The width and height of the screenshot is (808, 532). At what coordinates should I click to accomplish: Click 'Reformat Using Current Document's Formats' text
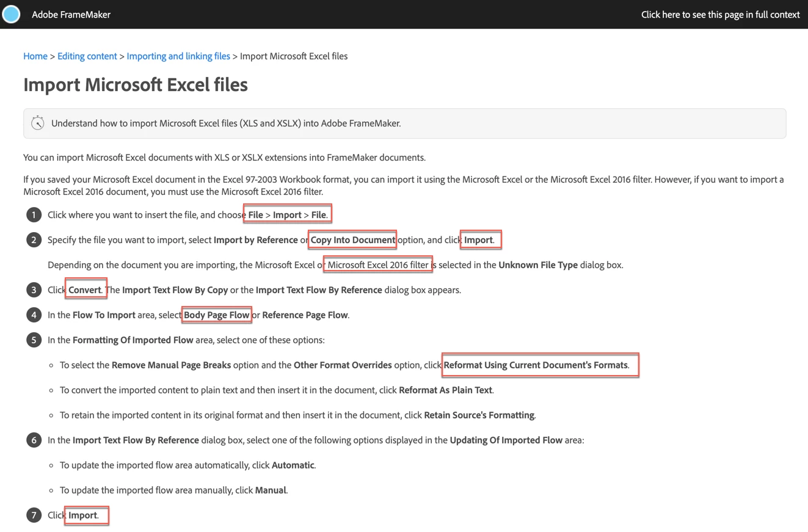(536, 365)
